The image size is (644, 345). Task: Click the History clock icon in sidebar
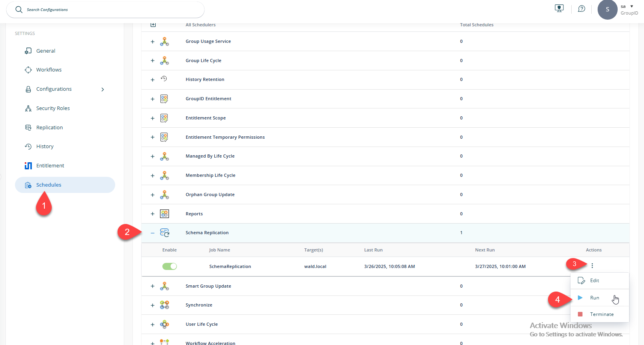point(28,146)
